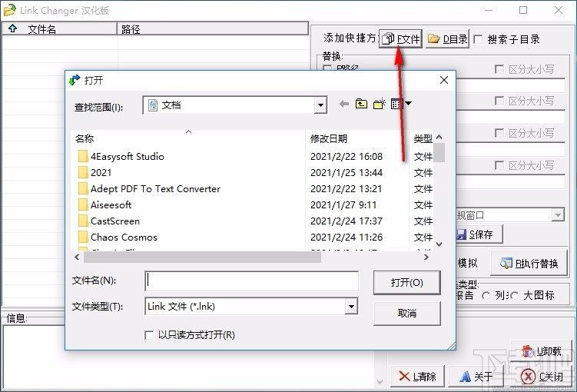This screenshot has width=577, height=392.
Task: Click the 模拟 simulate button
Action: click(467, 263)
